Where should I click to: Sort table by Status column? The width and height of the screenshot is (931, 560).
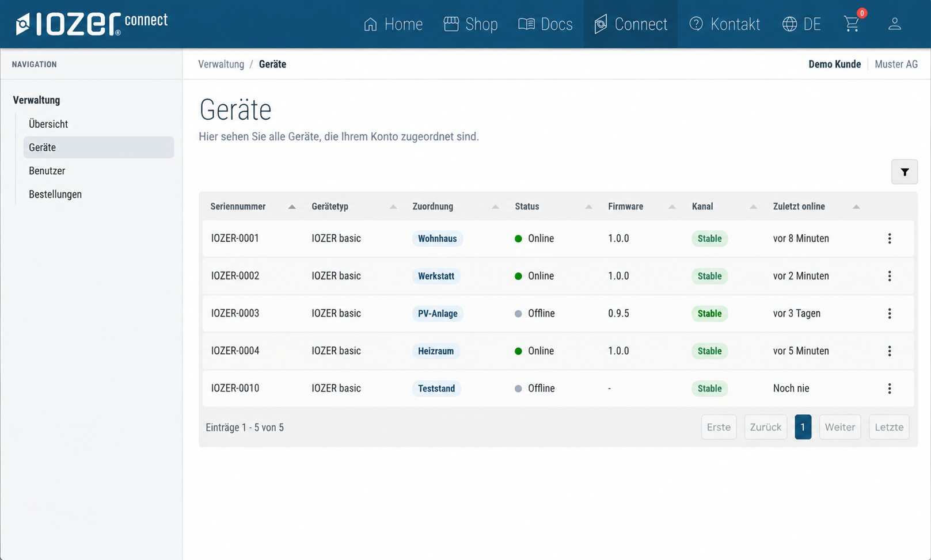coord(553,206)
